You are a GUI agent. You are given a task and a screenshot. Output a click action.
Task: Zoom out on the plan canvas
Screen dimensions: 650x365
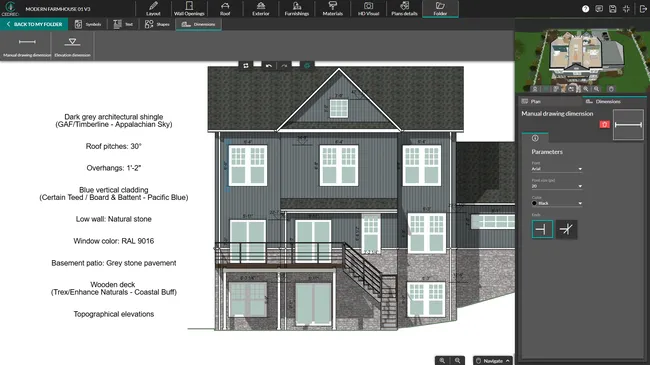pos(458,360)
